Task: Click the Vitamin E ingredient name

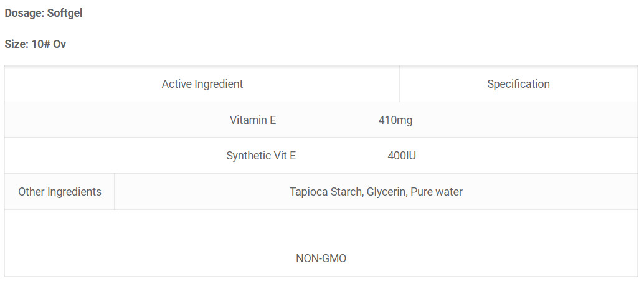Action: (253, 120)
